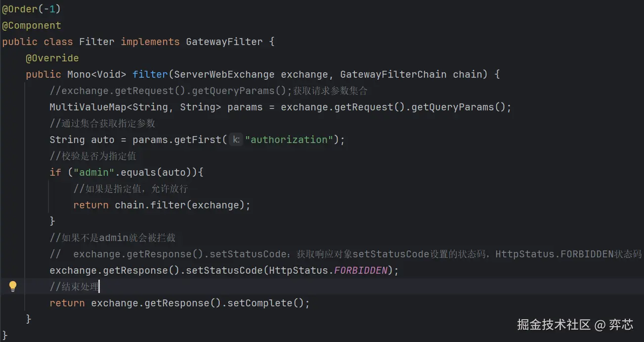This screenshot has height=342, width=644.
Task: Click the "k:" parameter hint before "authorization"
Action: 236,140
